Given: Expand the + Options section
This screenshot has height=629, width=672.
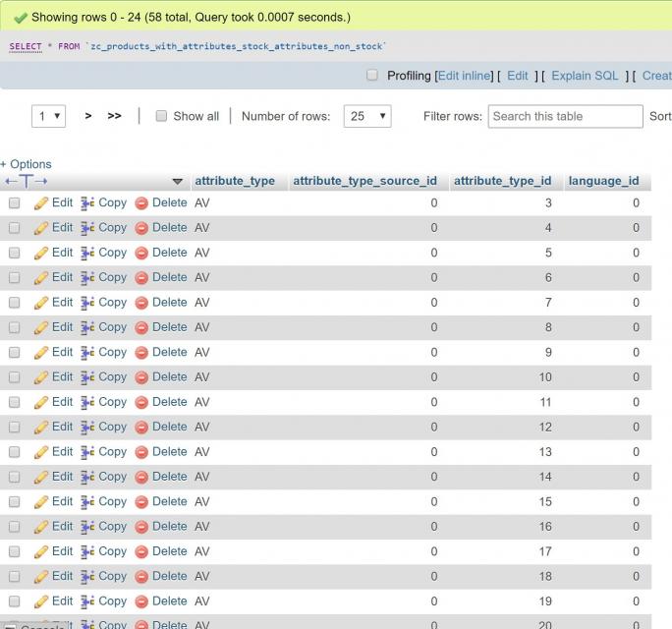Looking at the screenshot, I should point(26,164).
